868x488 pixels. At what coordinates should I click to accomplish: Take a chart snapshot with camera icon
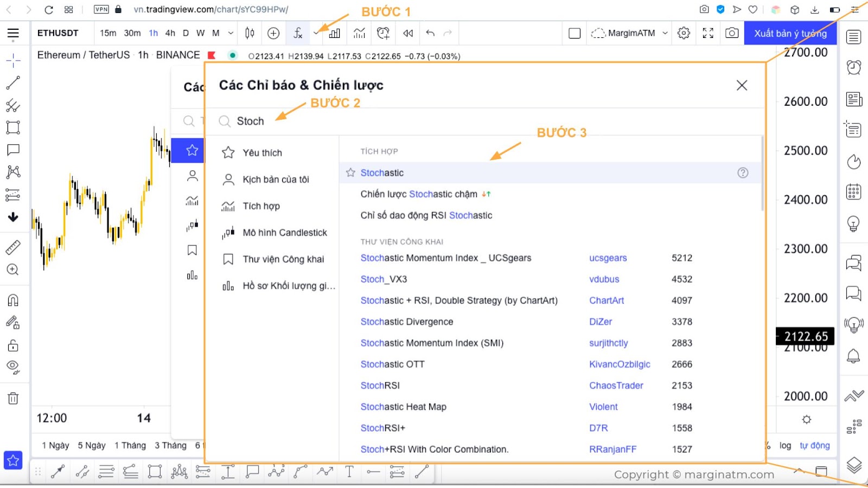732,33
